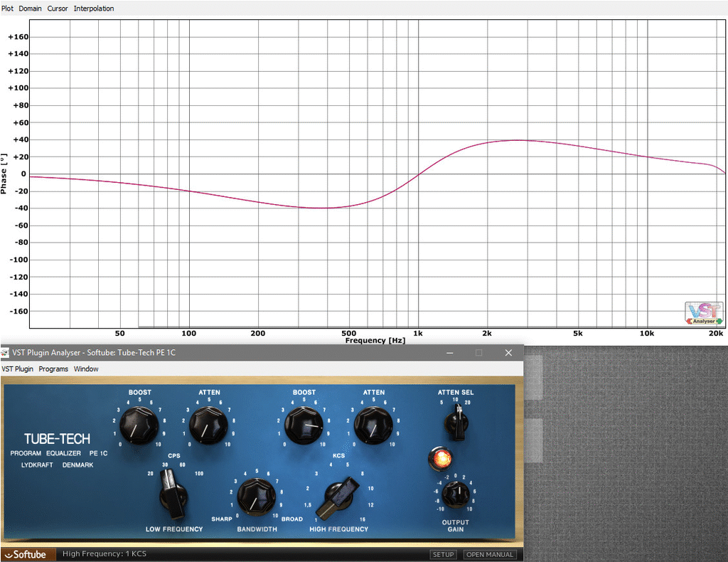Click the phase curve peak near 2k

pos(518,140)
